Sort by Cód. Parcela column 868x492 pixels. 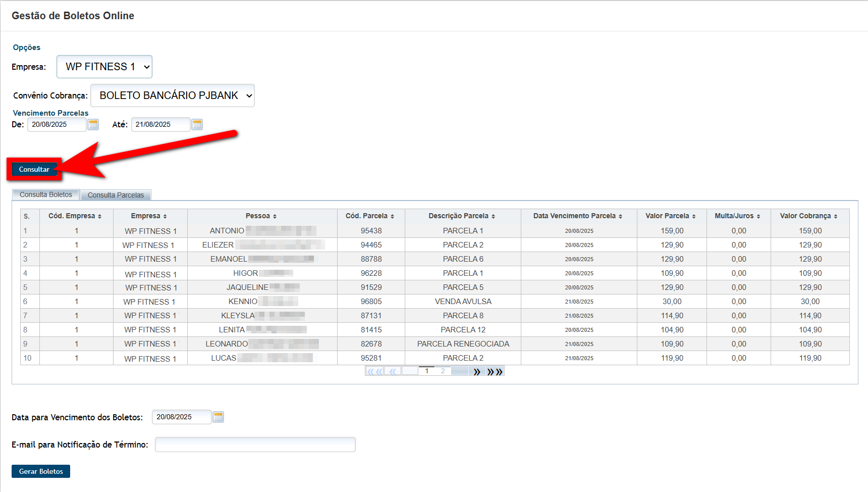click(370, 216)
